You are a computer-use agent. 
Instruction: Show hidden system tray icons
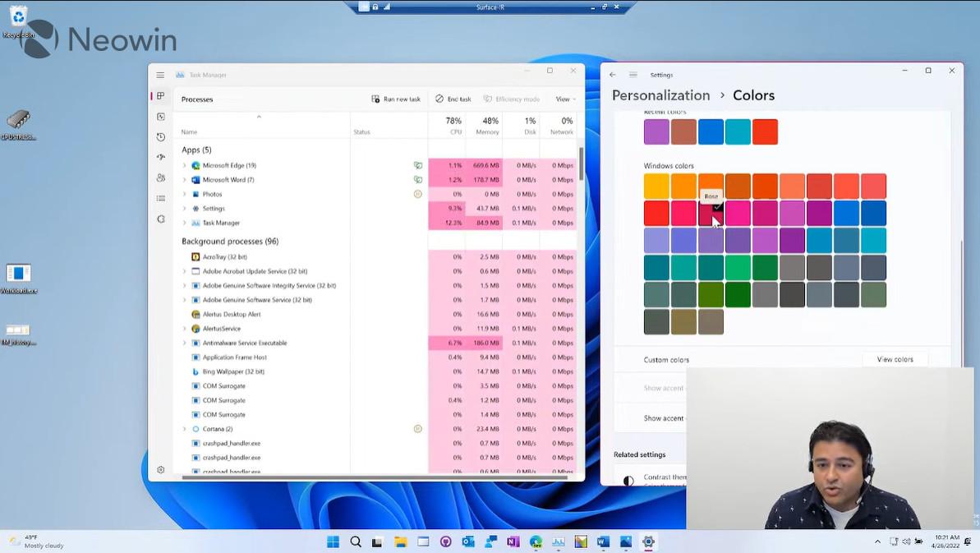tap(877, 541)
